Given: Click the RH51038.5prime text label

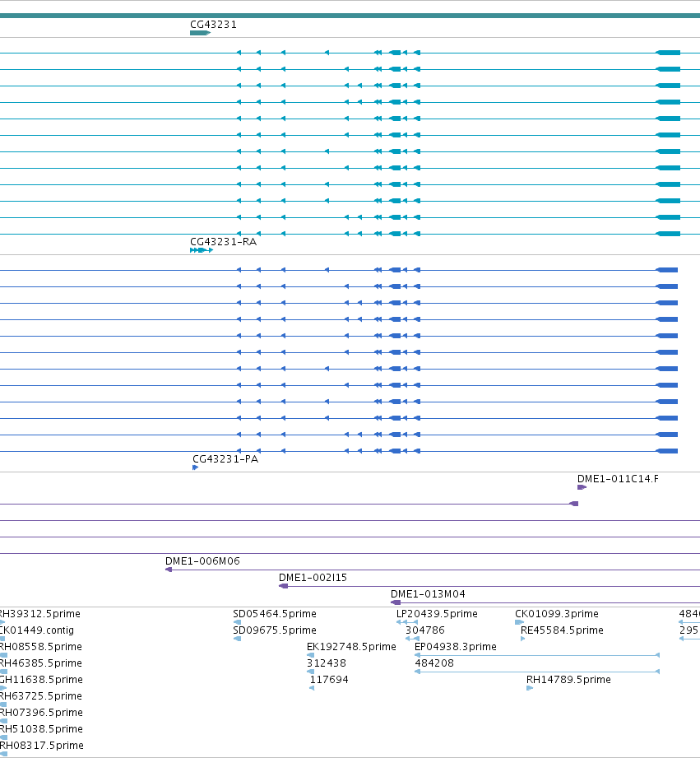Looking at the screenshot, I should tap(41, 728).
